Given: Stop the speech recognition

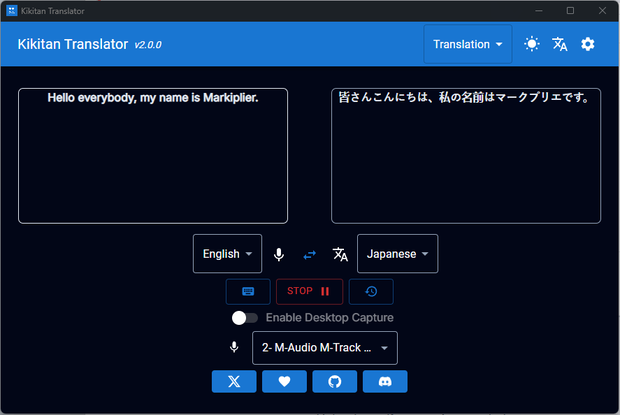Looking at the screenshot, I should point(309,292).
